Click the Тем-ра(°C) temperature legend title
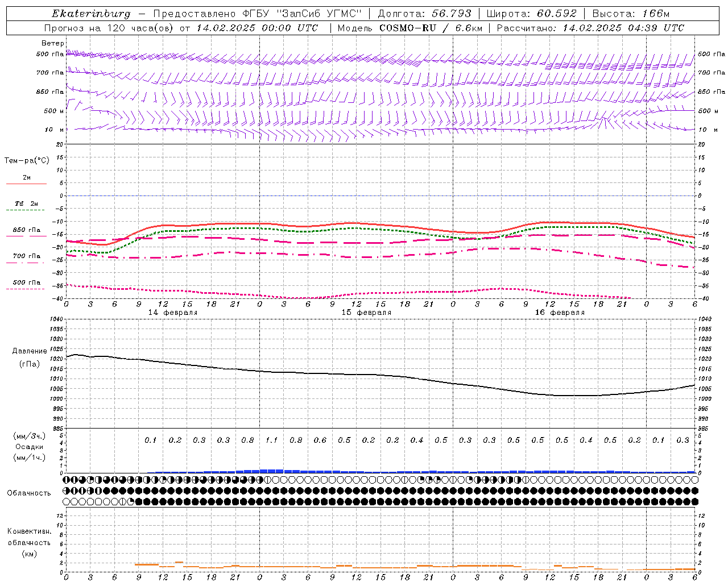 (x=27, y=161)
